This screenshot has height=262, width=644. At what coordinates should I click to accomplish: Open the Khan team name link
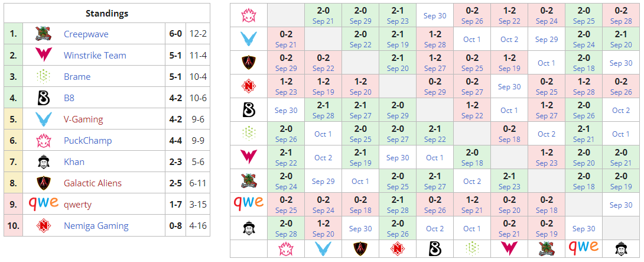pos(74,162)
